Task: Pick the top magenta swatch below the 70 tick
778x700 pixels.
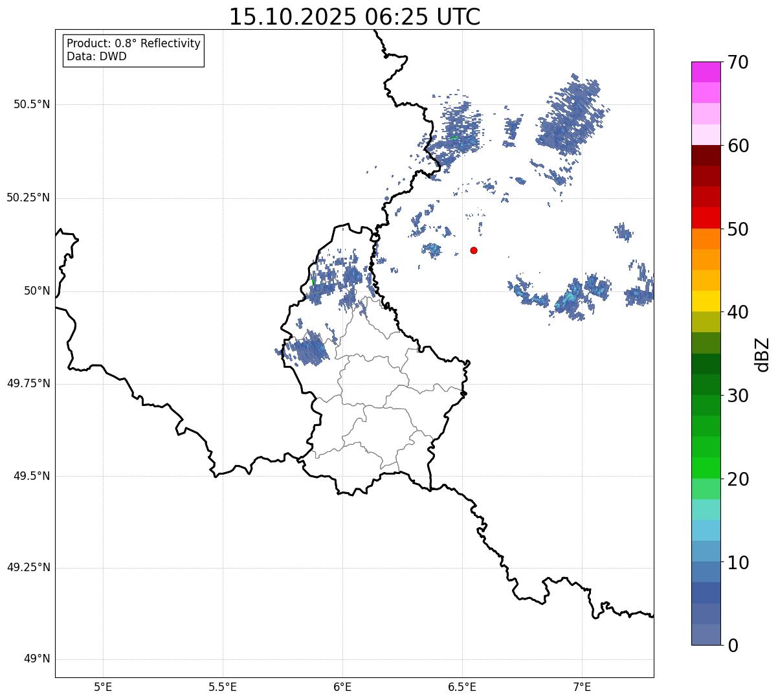Action: click(x=706, y=72)
